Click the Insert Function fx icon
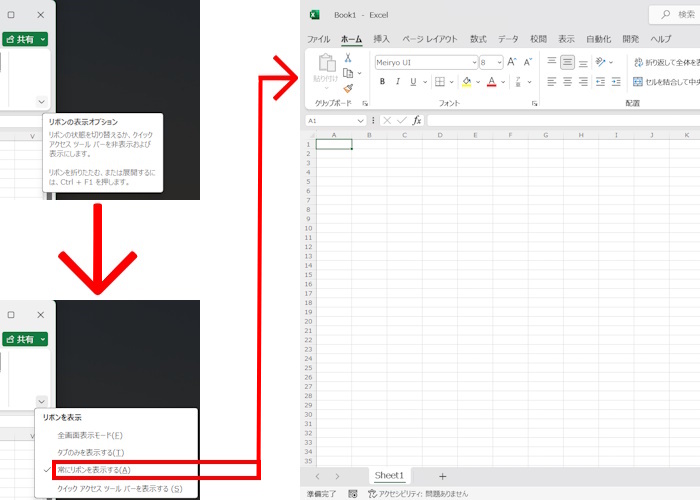The height and width of the screenshot is (500, 700). pyautogui.click(x=417, y=121)
